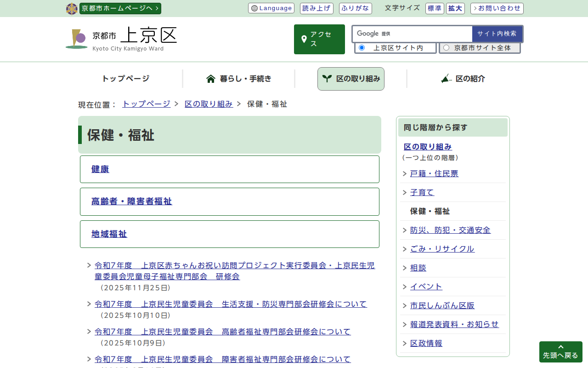
Task: Click the sprout icon for 区の取り組み
Action: pyautogui.click(x=327, y=79)
